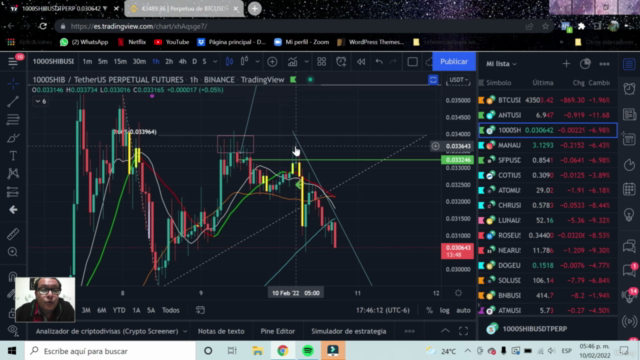Create an alert from toolbar
This screenshot has height=360, width=640.
(341, 62)
